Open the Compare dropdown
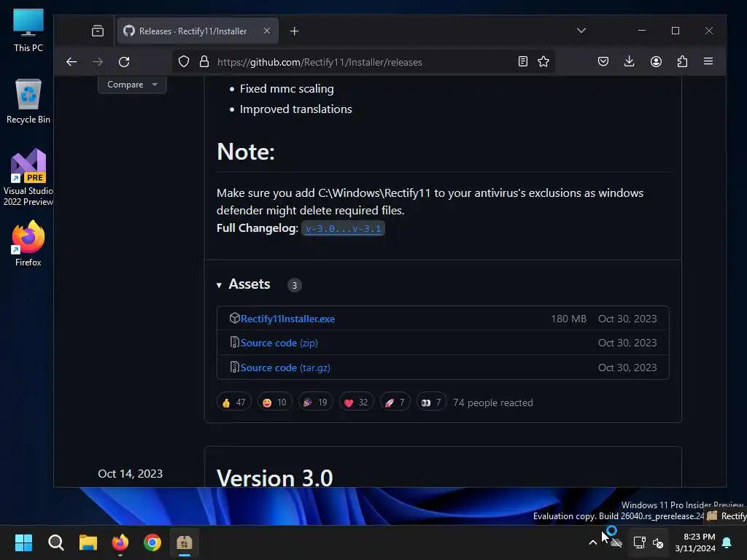The image size is (747, 560). [x=132, y=85]
